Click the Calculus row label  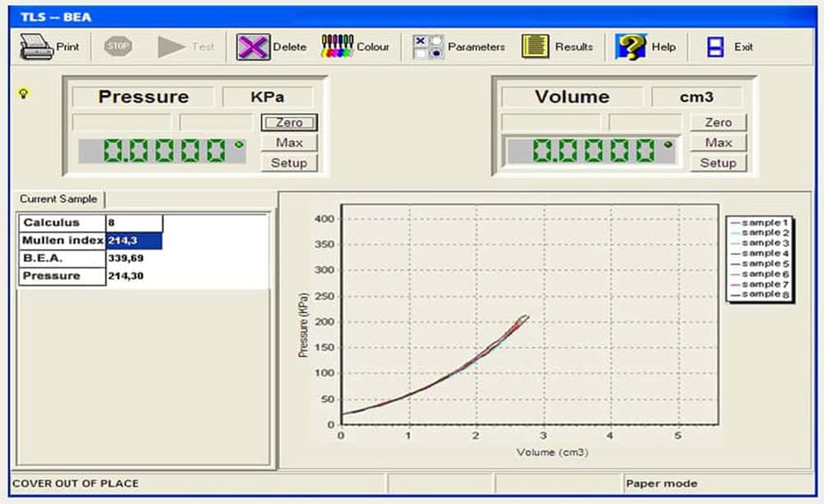pos(62,223)
